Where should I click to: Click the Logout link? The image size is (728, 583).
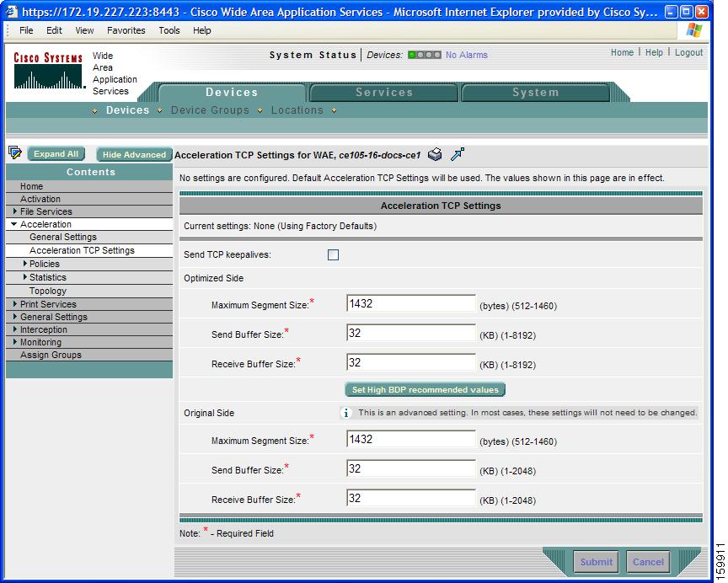[x=688, y=52]
